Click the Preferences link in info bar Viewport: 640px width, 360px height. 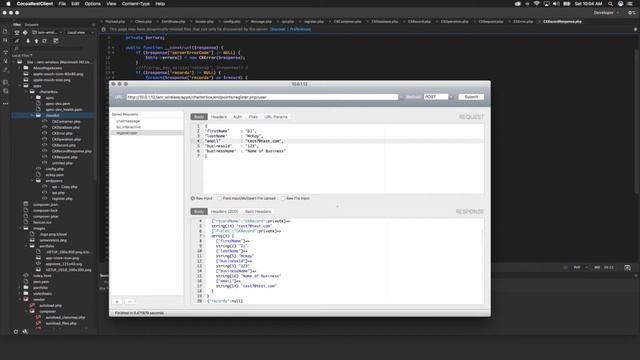pos(300,29)
